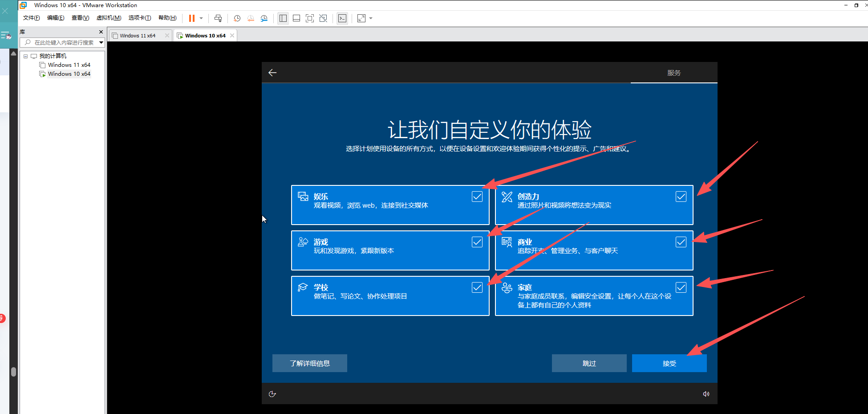Send Ctrl+Alt+Del to the virtual machine
The width and height of the screenshot is (868, 414).
point(218,18)
